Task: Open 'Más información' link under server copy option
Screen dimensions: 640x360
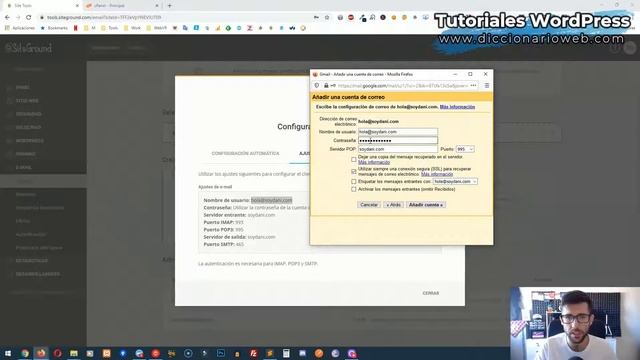Action: [374, 162]
